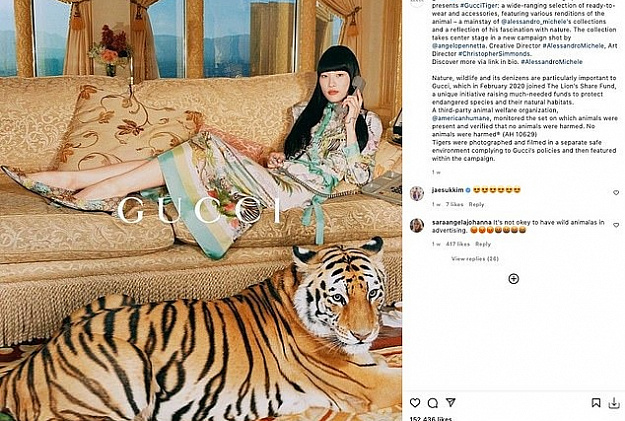The image size is (625, 421).
Task: Open the @angelopennetta mention link
Action: [459, 46]
